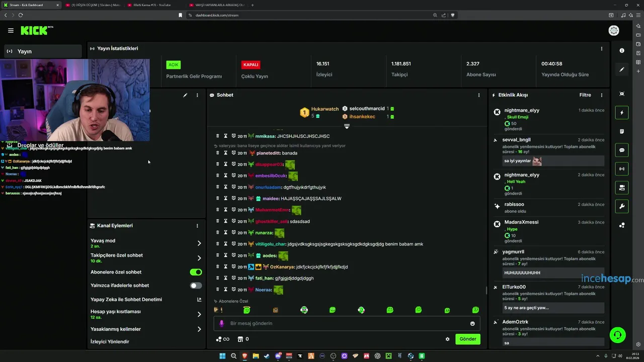Image resolution: width=644 pixels, height=362 pixels.
Task: Ban user maidee with shield icon
Action: [233, 198]
